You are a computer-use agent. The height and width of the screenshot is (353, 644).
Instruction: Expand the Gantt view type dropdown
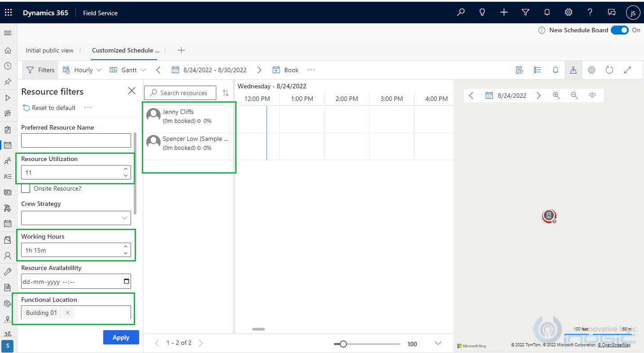click(128, 70)
